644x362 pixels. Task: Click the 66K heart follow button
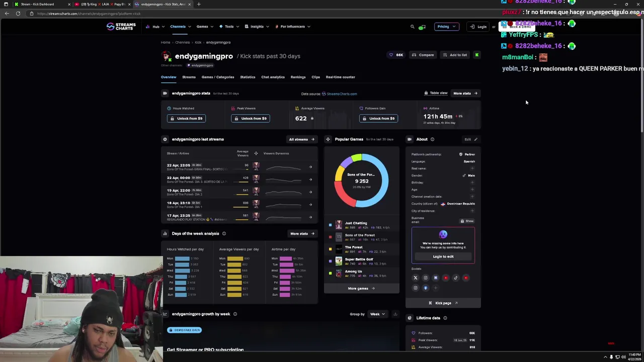coord(396,55)
